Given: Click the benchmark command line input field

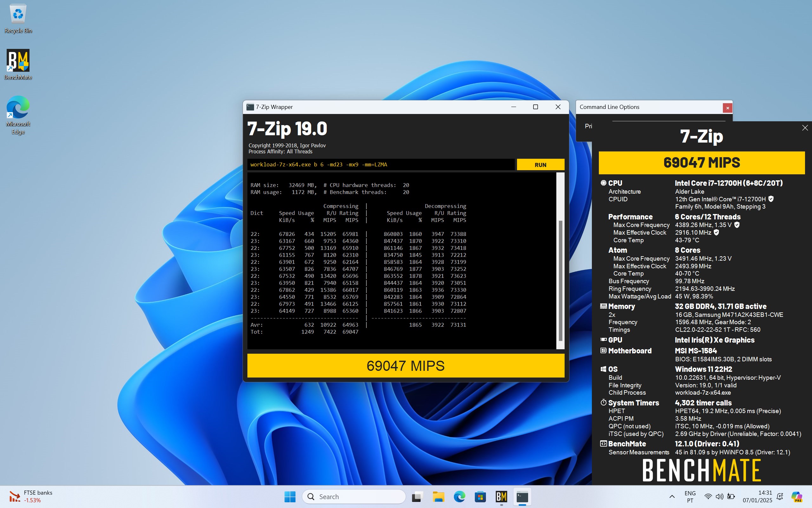Looking at the screenshot, I should (x=381, y=165).
